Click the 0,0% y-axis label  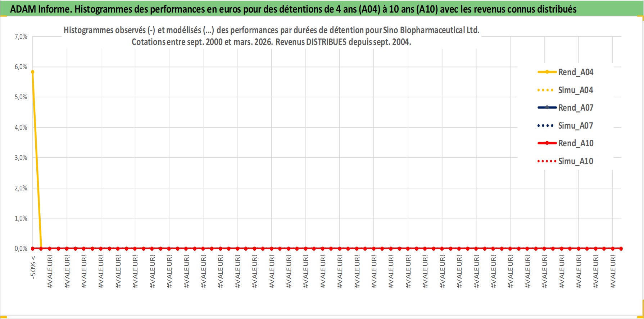coord(21,249)
